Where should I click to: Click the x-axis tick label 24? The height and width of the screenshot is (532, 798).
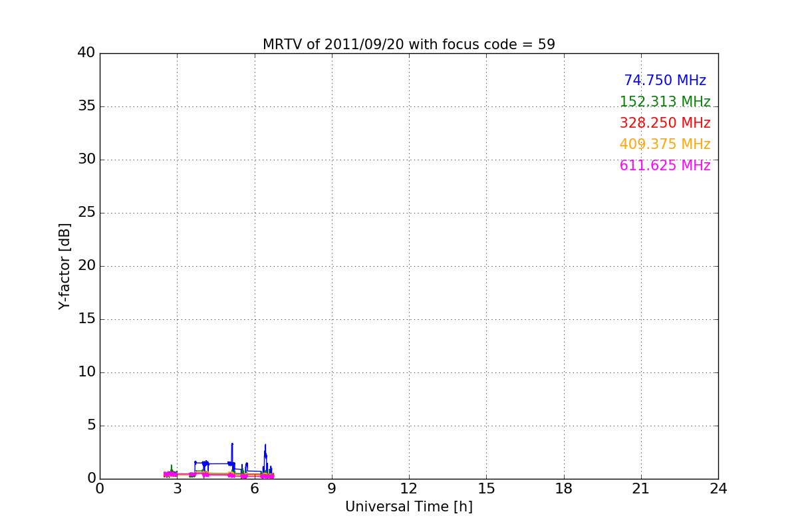point(718,489)
